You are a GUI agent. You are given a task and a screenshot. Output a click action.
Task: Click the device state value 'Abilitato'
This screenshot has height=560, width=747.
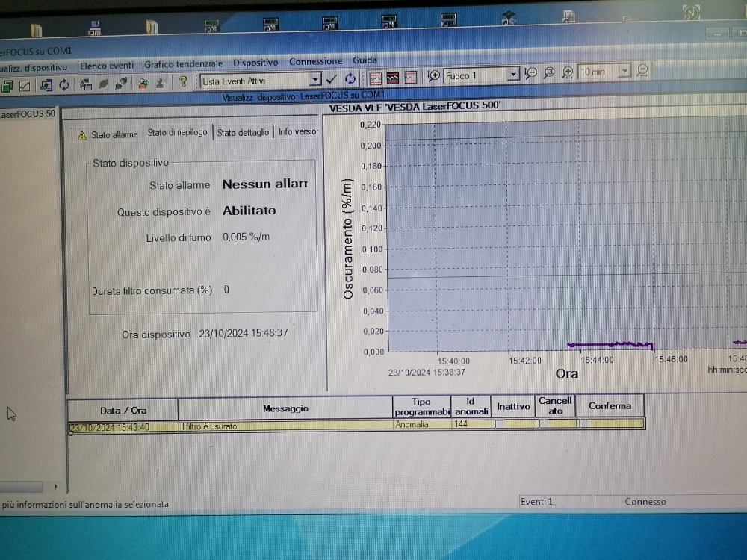[x=249, y=210]
